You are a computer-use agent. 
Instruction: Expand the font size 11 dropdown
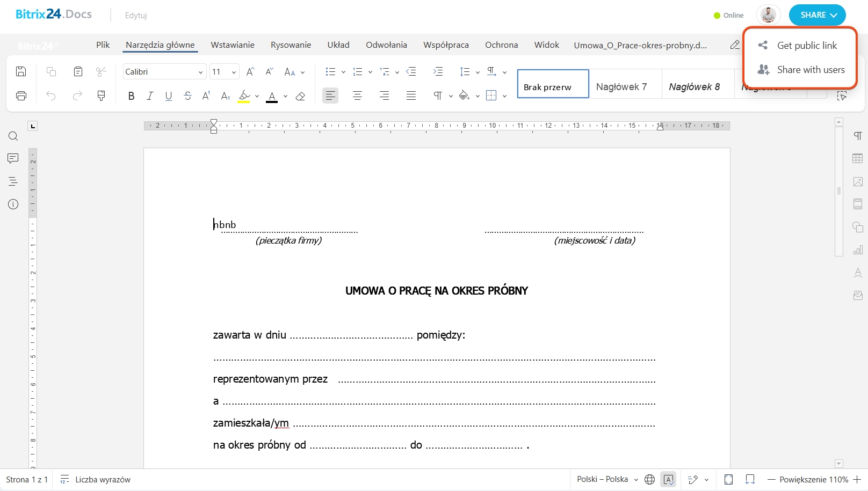click(234, 72)
